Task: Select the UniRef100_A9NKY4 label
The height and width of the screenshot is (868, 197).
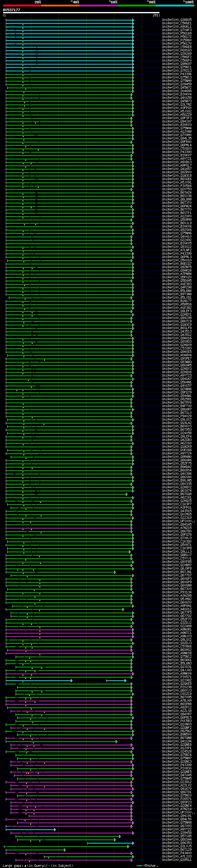Action: tap(177, 674)
